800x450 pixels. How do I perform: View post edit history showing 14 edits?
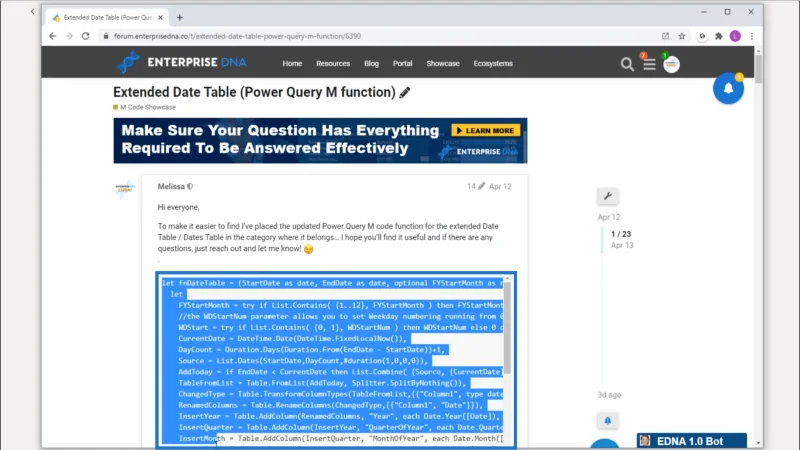[476, 186]
